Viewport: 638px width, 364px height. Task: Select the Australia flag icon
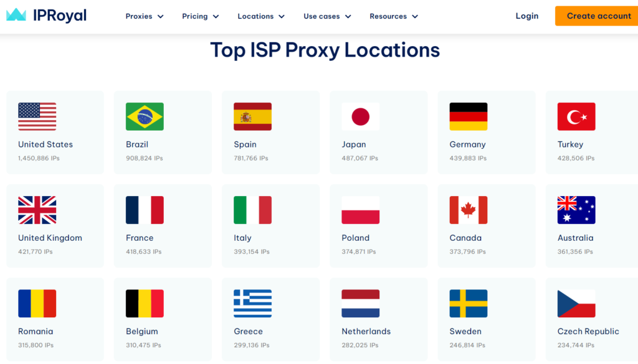(x=576, y=210)
